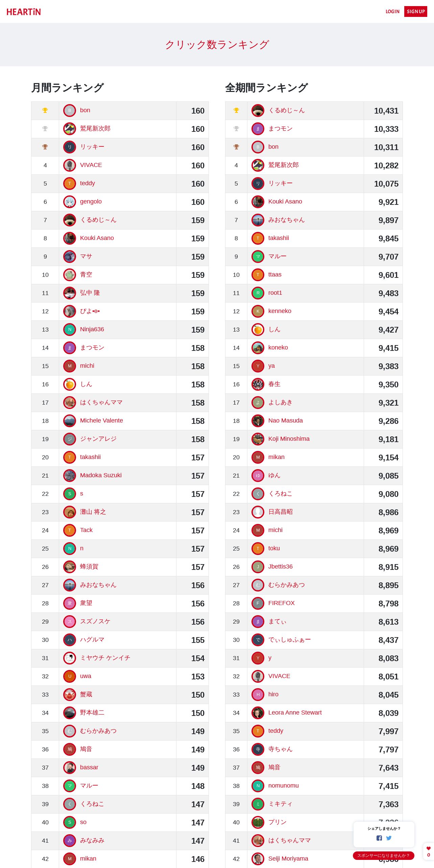This screenshot has width=434, height=868.
Task: Open the FIREFOX user link
Action: tap(282, 603)
